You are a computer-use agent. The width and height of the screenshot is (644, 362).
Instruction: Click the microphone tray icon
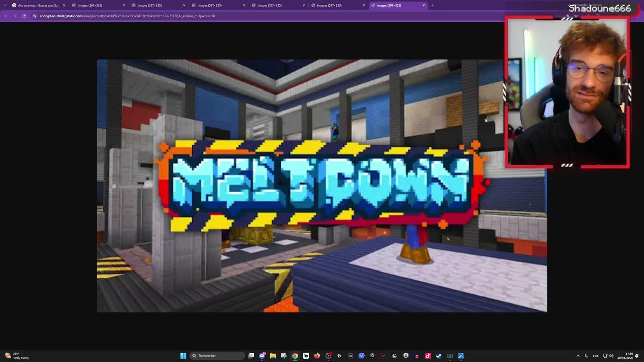[586, 356]
